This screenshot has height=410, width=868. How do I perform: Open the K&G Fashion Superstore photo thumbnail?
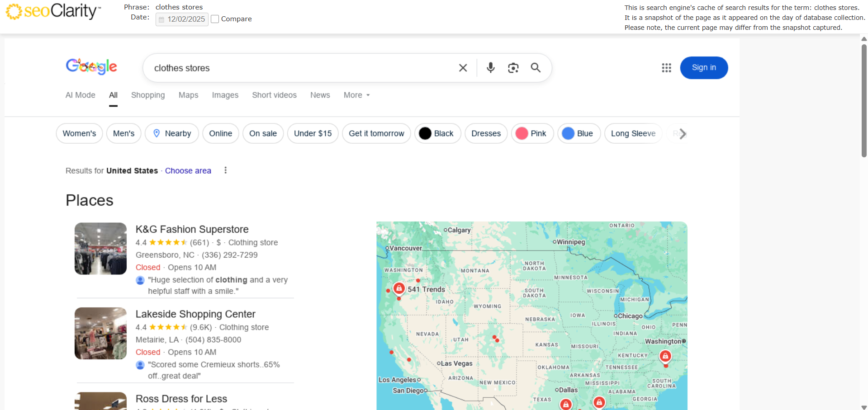pos(100,249)
